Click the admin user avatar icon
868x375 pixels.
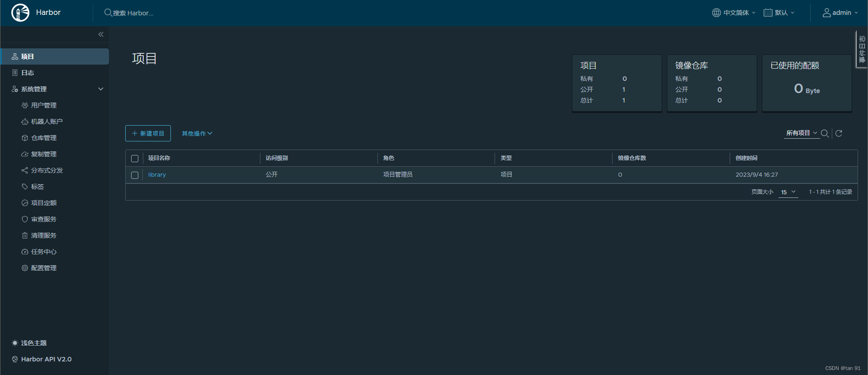point(826,13)
